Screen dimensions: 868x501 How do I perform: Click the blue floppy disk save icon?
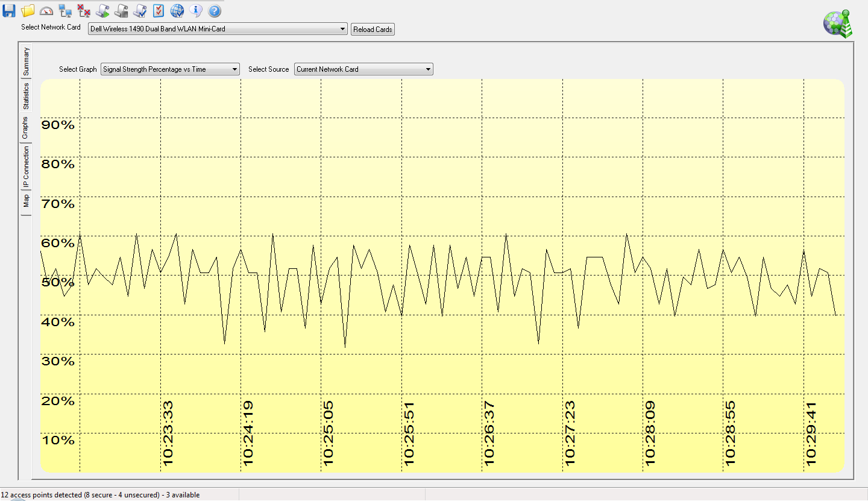(x=9, y=10)
